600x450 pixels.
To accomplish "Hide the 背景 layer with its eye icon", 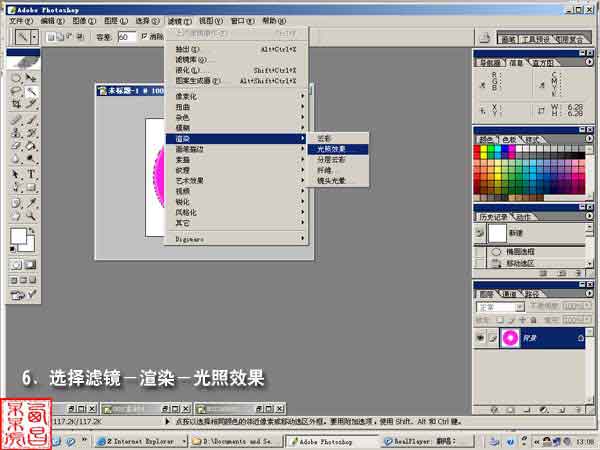I will [x=480, y=338].
